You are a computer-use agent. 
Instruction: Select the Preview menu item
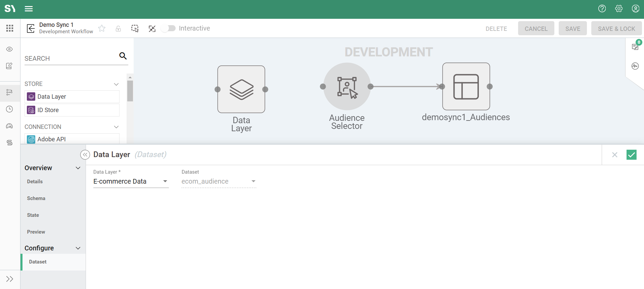point(36,232)
